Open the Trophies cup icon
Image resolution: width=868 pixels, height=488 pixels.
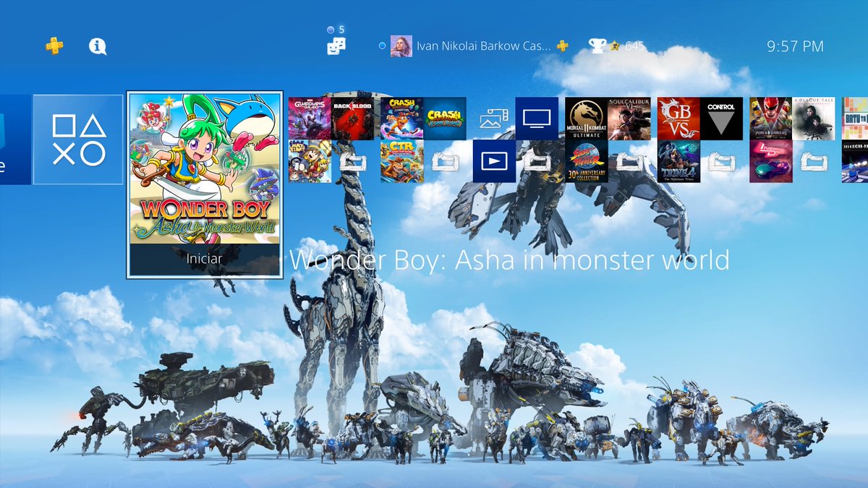[597, 46]
